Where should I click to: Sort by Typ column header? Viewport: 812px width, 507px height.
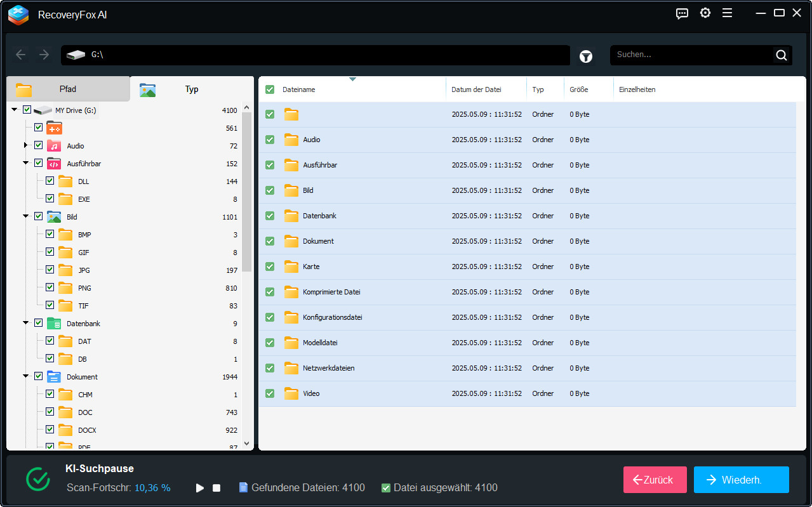point(538,89)
